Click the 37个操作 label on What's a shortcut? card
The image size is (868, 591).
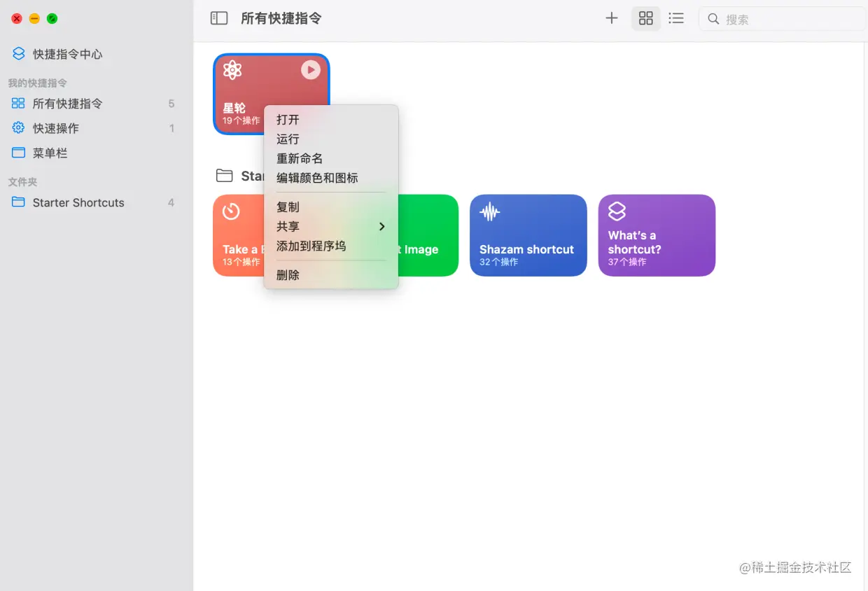pos(627,262)
